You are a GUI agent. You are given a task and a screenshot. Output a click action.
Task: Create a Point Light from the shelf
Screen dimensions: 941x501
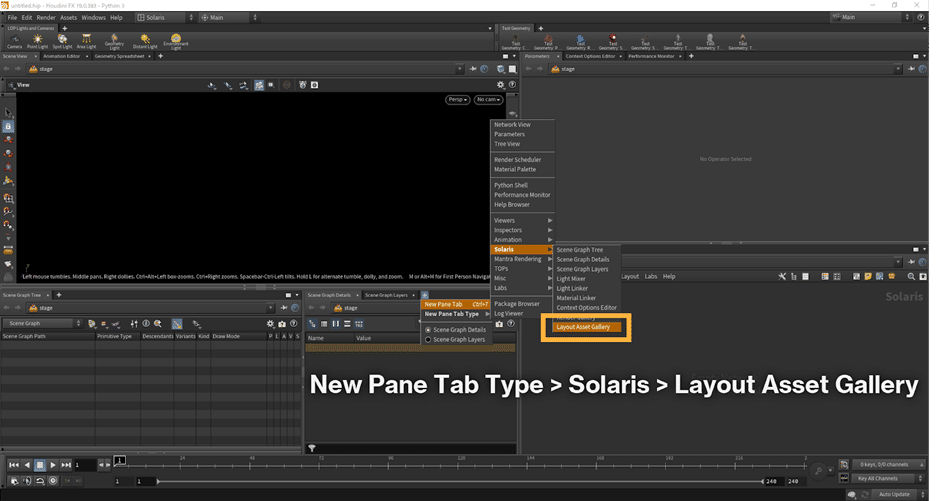point(37,41)
